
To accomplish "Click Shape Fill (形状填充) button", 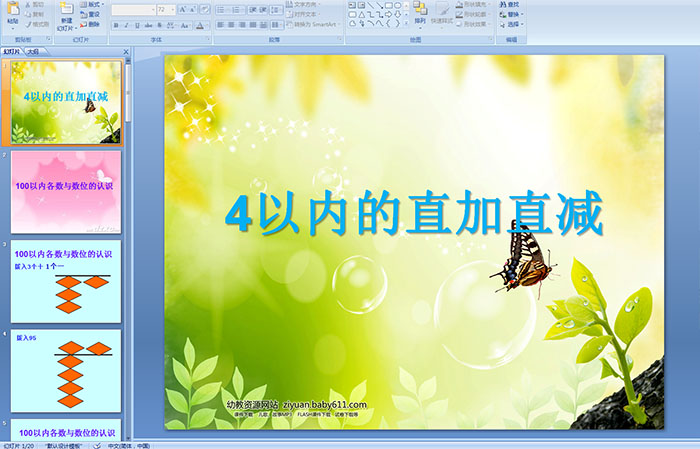I will (x=473, y=4).
